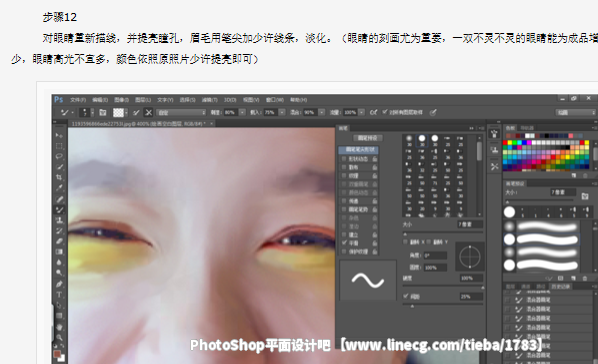
Task: Open the brush blend preset dropdown
Action: (x=182, y=113)
